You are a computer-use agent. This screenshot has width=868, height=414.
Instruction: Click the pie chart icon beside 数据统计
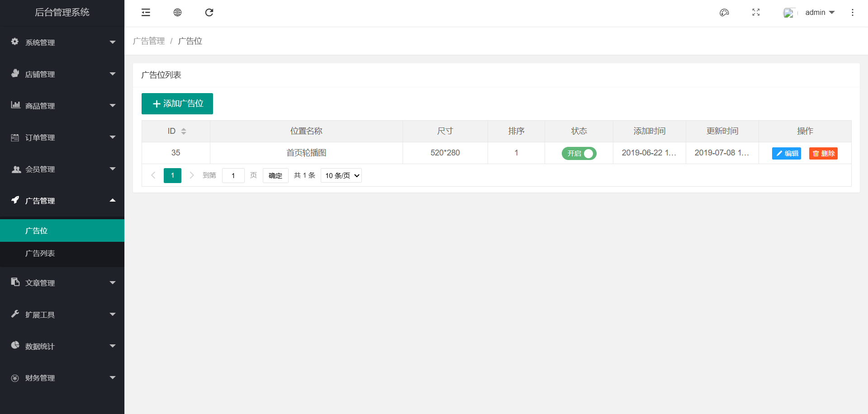tap(15, 345)
